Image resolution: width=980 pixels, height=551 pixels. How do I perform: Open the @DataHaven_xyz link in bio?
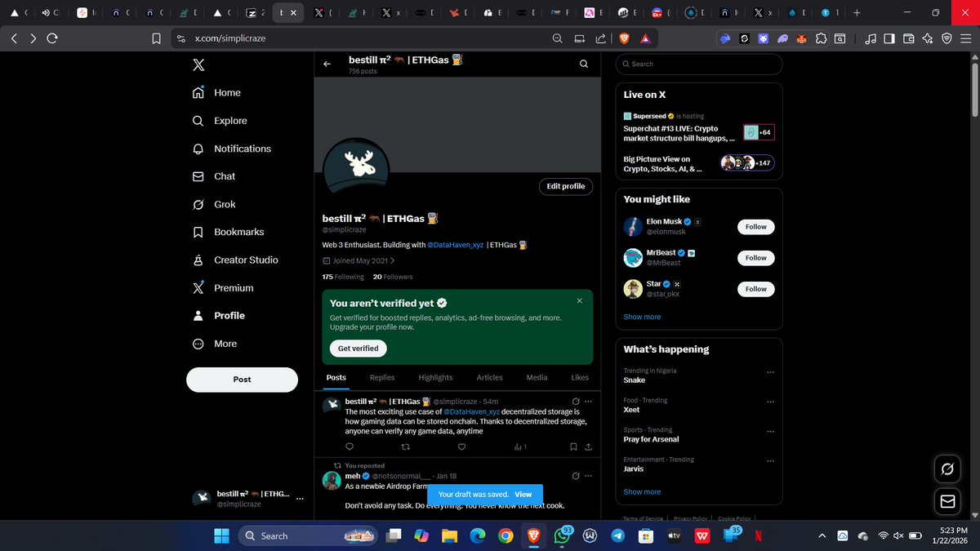(457, 245)
